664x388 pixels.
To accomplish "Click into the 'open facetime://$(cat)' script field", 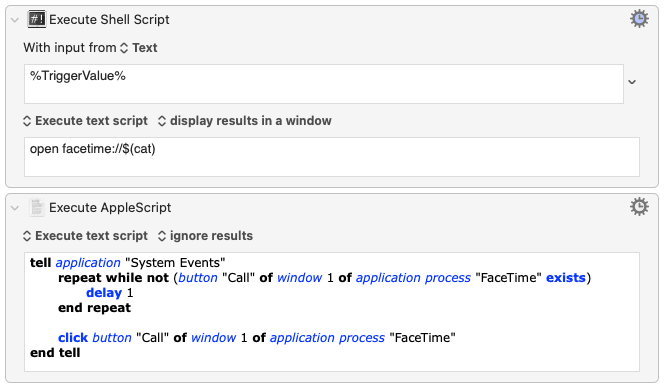I will (332, 157).
